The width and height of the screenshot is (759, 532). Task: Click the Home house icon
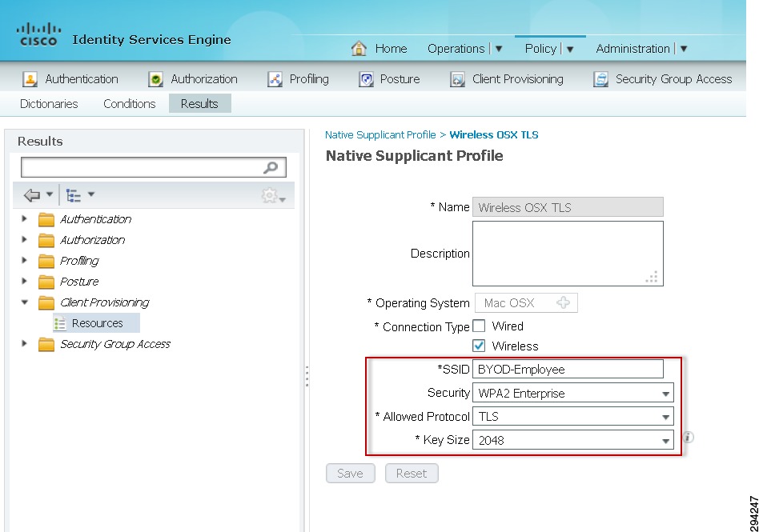coord(359,48)
